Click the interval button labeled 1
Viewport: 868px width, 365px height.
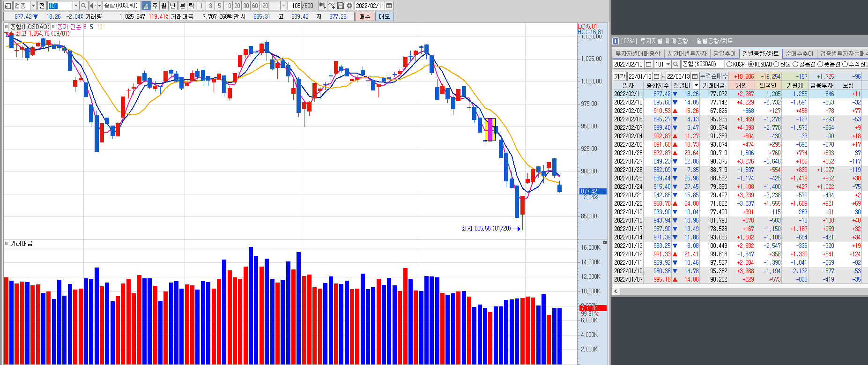point(201,6)
